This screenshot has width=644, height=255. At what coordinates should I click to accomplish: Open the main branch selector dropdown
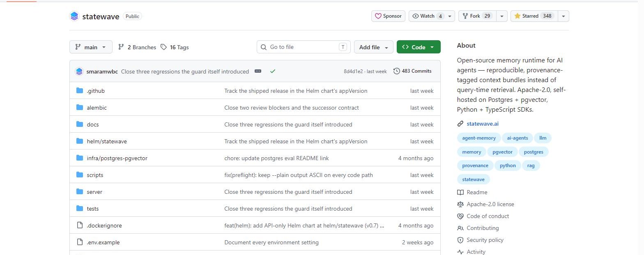coord(91,47)
